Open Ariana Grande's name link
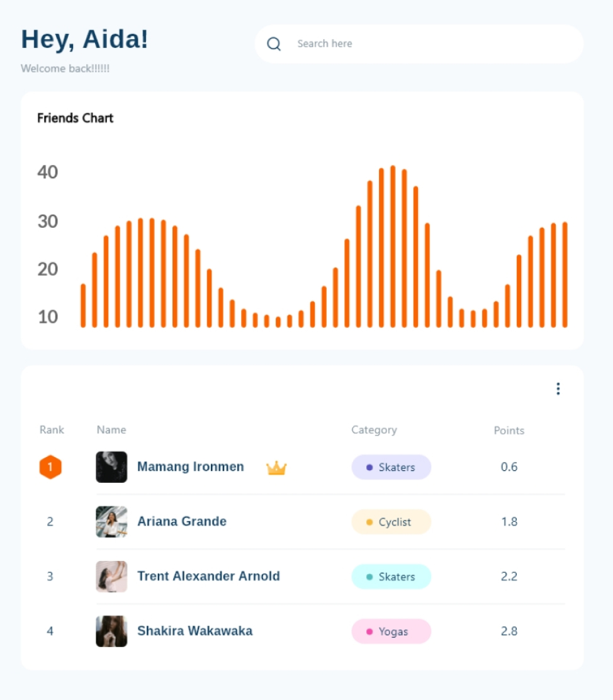Screen dimensions: 613x700 [x=182, y=522]
